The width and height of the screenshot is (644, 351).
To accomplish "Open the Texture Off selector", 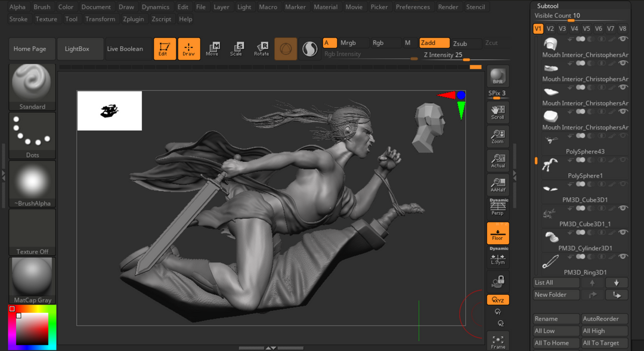I will click(x=32, y=232).
